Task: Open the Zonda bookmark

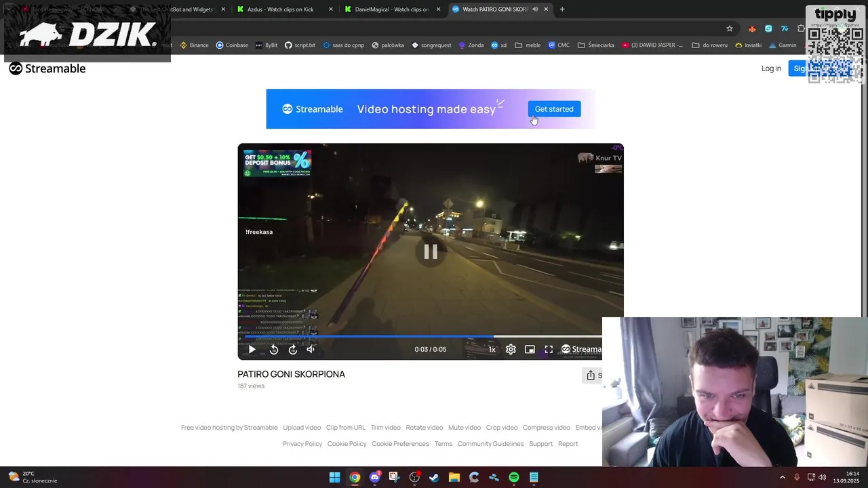Action: point(471,45)
